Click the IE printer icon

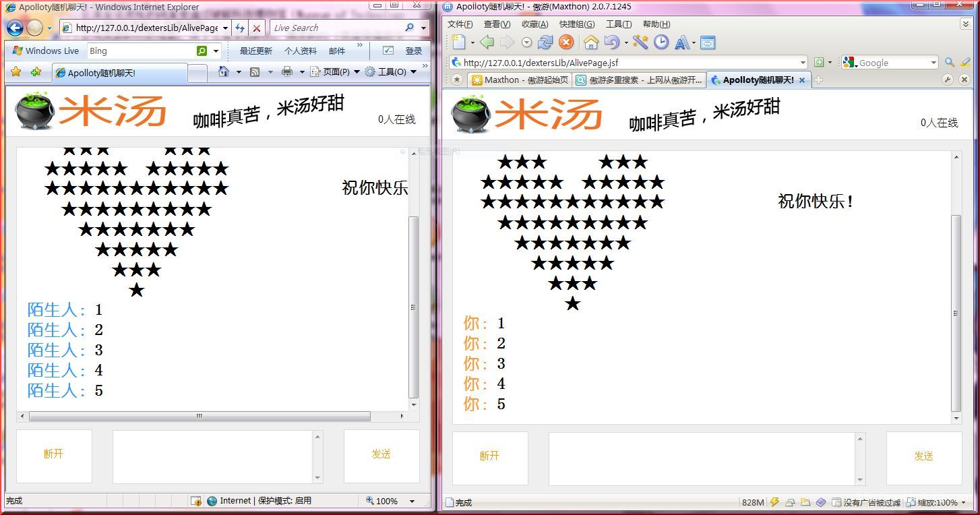[287, 71]
